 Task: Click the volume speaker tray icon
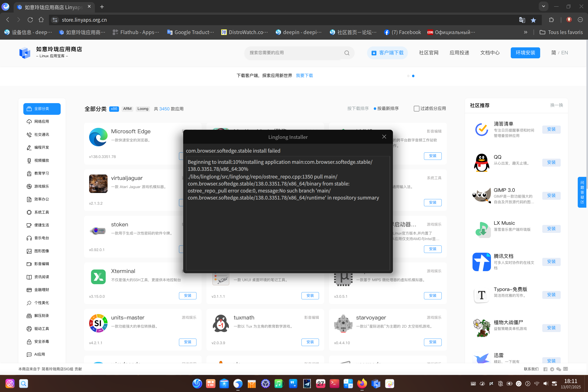click(546, 384)
